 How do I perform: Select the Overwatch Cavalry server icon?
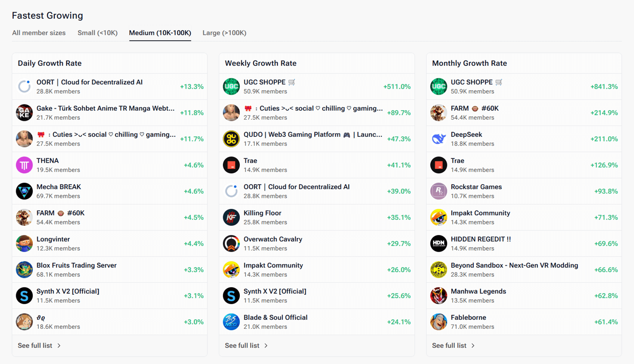point(231,243)
